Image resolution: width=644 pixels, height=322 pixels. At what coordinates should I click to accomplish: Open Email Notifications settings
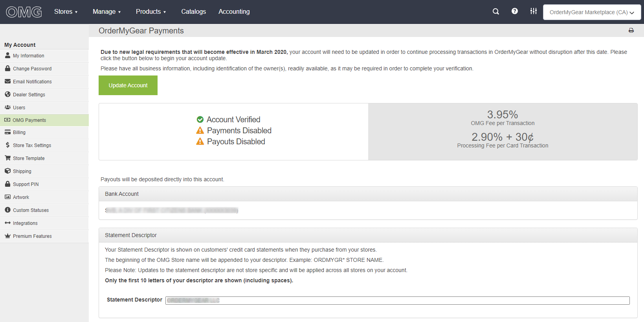[x=44, y=82]
